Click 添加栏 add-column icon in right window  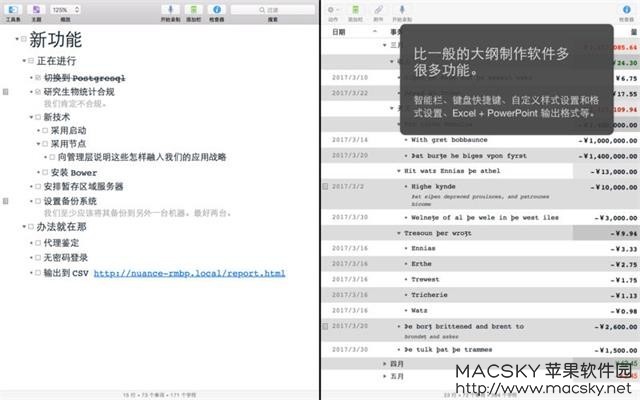356,9
